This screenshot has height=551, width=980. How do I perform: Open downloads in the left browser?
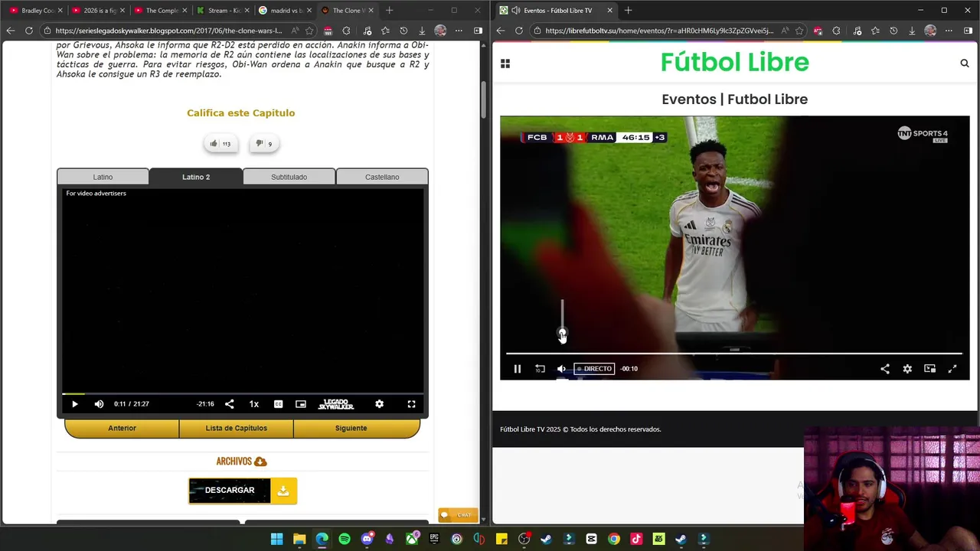coord(422,31)
